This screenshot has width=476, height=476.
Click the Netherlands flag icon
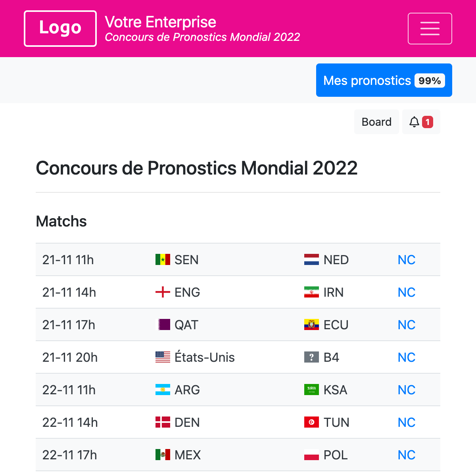[x=311, y=259]
